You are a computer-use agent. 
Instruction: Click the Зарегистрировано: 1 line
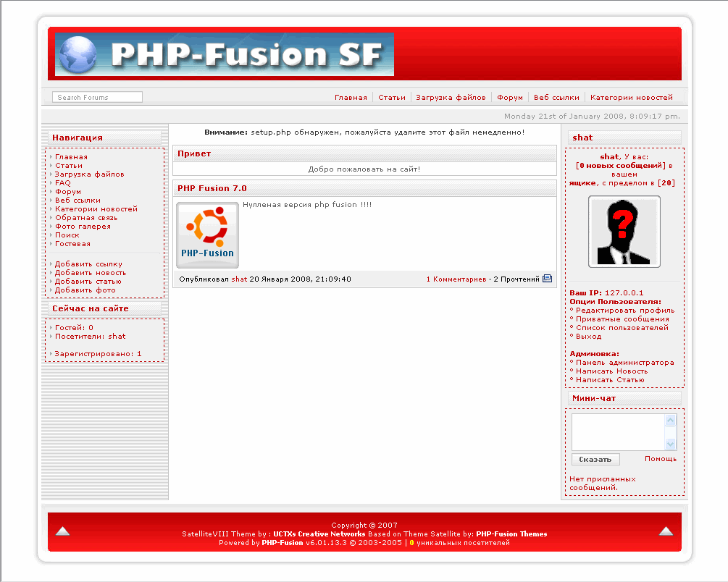click(98, 354)
